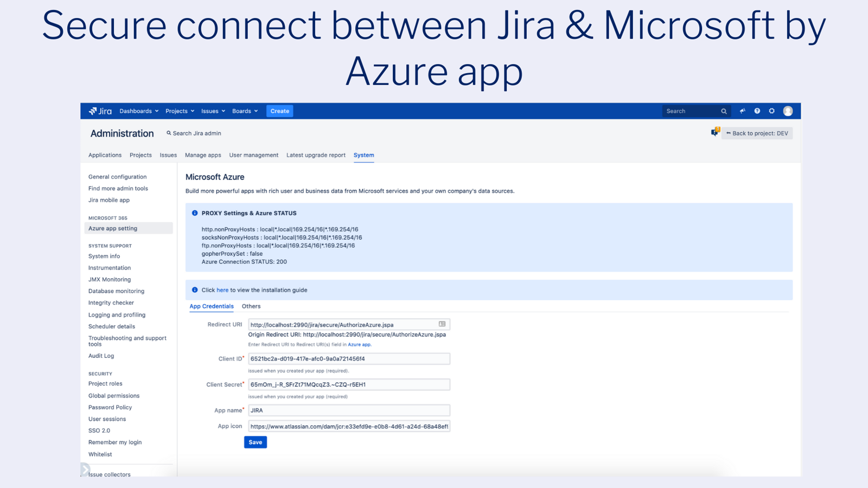
Task: Go back to project DEV
Action: pos(757,133)
